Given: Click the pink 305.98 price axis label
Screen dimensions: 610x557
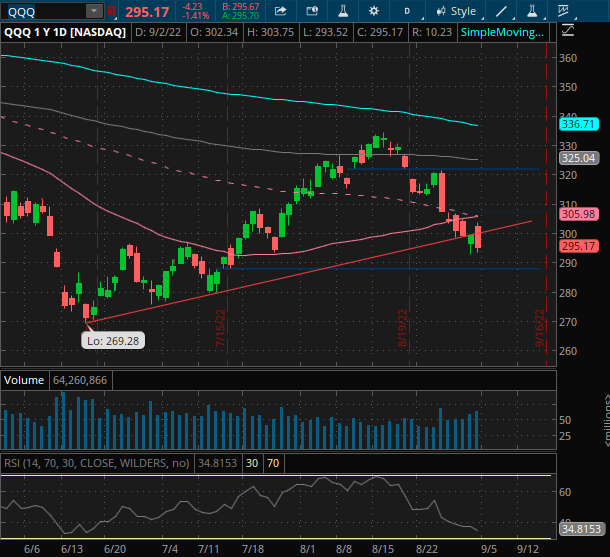Looking at the screenshot, I should click(578, 214).
